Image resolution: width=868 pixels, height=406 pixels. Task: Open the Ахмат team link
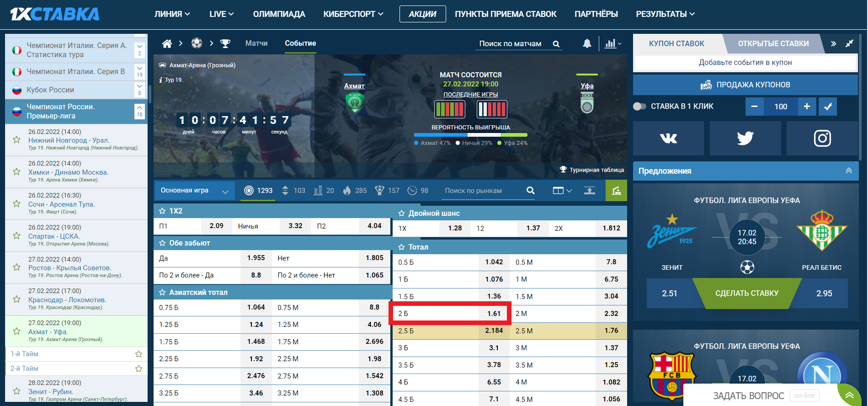pyautogui.click(x=354, y=86)
